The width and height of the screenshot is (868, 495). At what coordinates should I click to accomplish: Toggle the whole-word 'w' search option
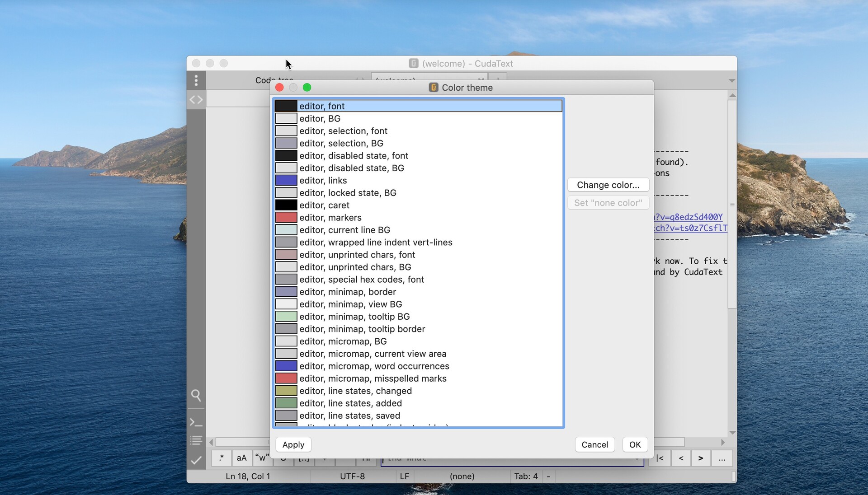(x=262, y=458)
